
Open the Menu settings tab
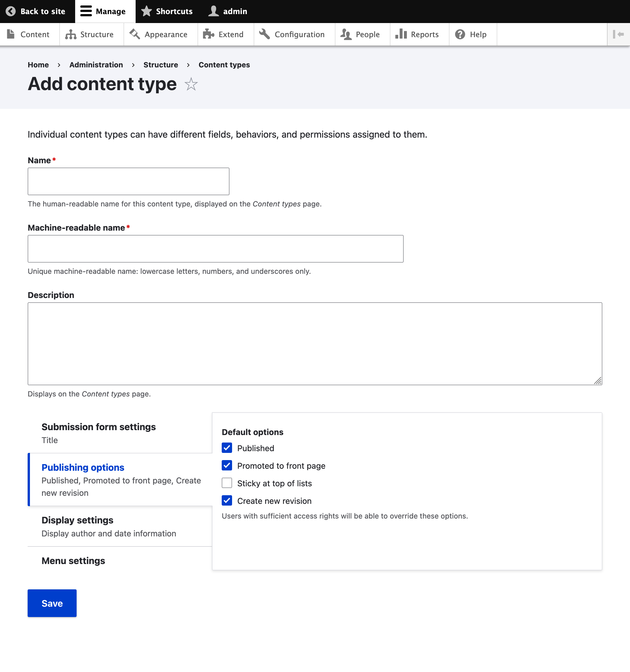(120, 561)
